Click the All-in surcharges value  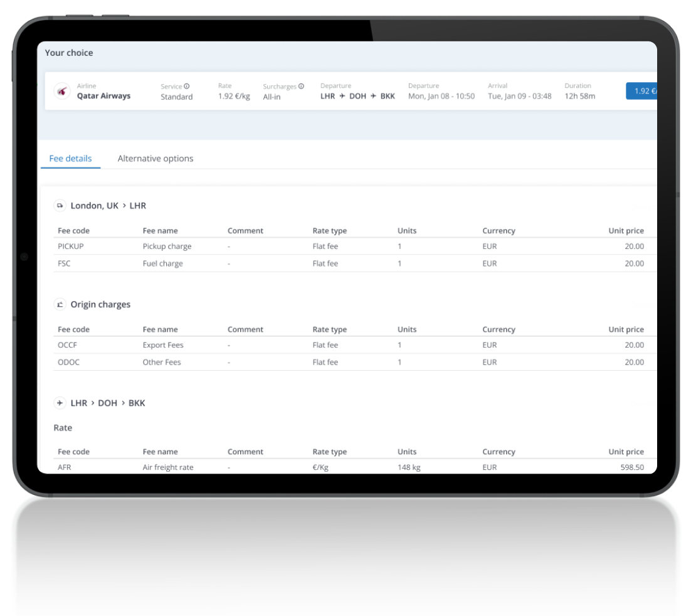[x=272, y=97]
